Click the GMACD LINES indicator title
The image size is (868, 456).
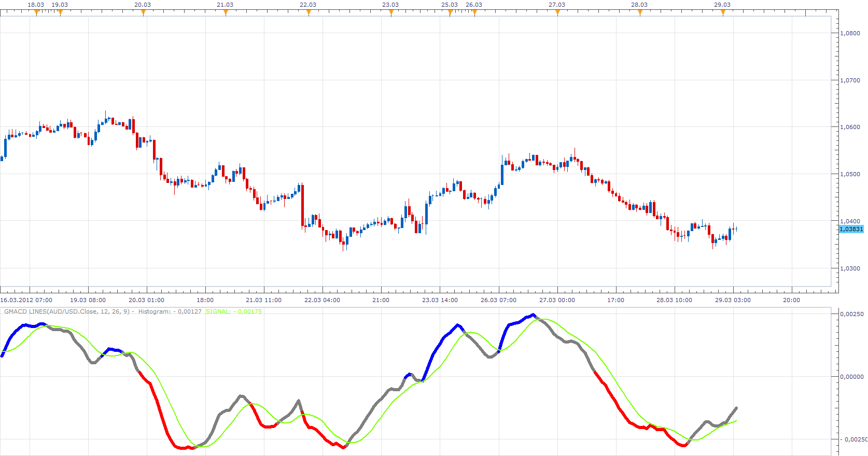point(67,311)
